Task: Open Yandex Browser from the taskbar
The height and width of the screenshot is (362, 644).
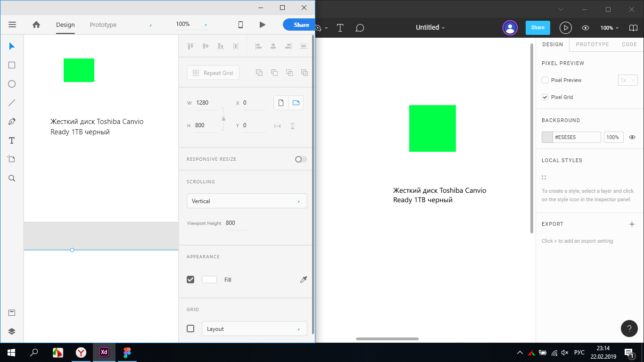Action: pyautogui.click(x=81, y=352)
